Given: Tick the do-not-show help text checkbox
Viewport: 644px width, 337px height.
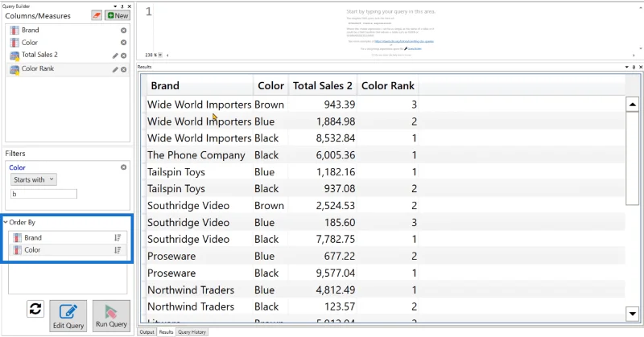Looking at the screenshot, I should (373, 55).
